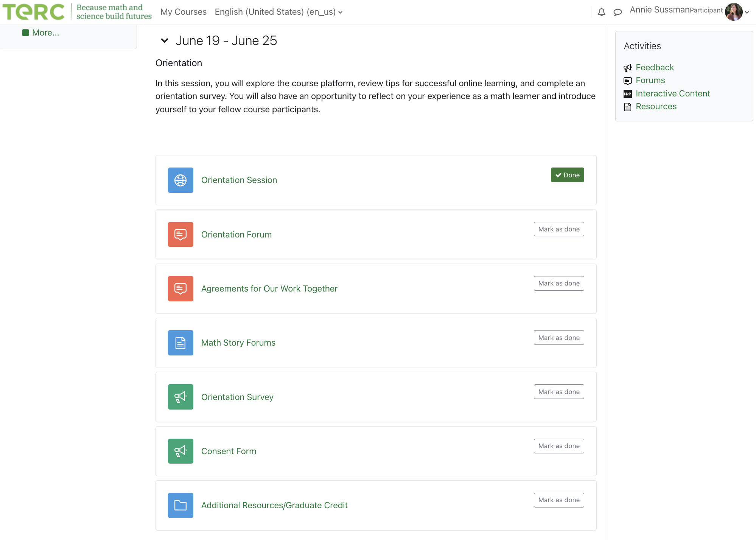Open the June 19 - June 25 heading link
Image resolution: width=756 pixels, height=540 pixels.
pos(226,40)
